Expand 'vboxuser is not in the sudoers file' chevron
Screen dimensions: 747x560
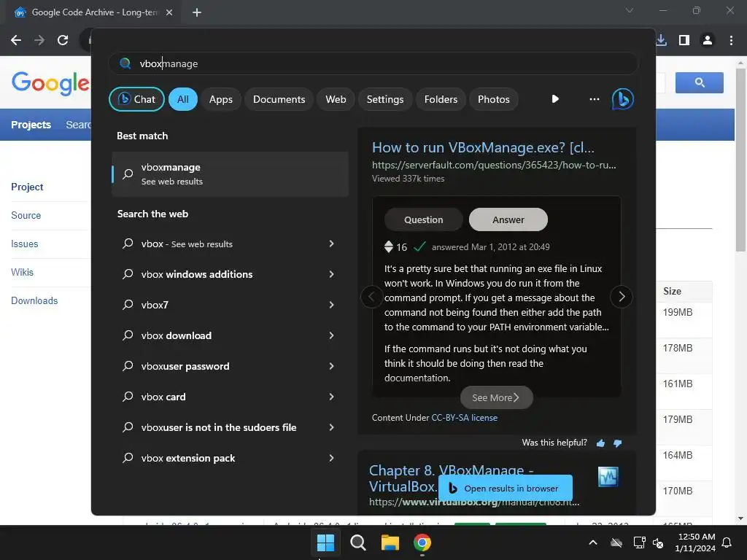332,427
